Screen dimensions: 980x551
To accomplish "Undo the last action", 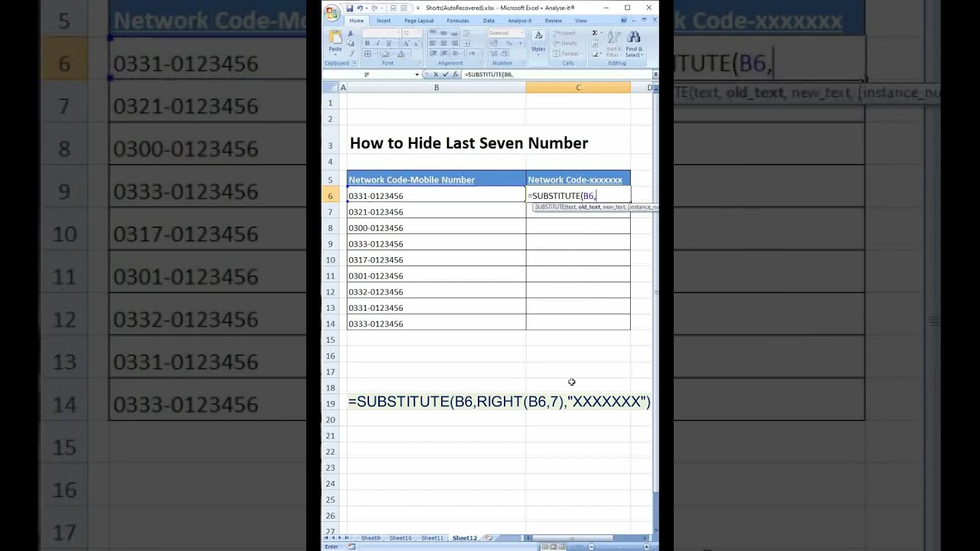I will (x=359, y=8).
